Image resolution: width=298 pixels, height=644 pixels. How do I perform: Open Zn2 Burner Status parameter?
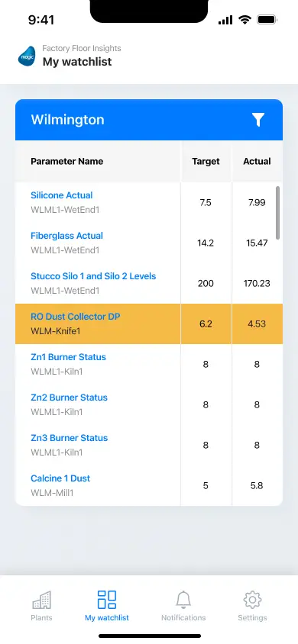pyautogui.click(x=69, y=398)
